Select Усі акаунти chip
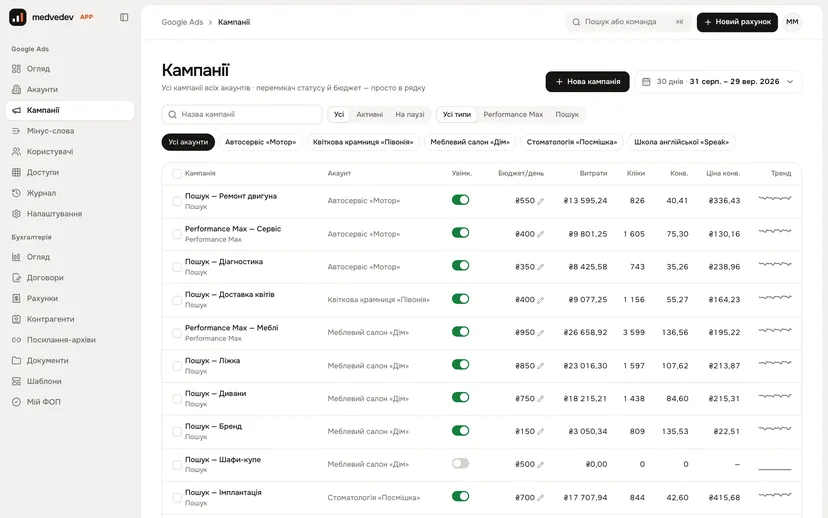 coord(188,142)
